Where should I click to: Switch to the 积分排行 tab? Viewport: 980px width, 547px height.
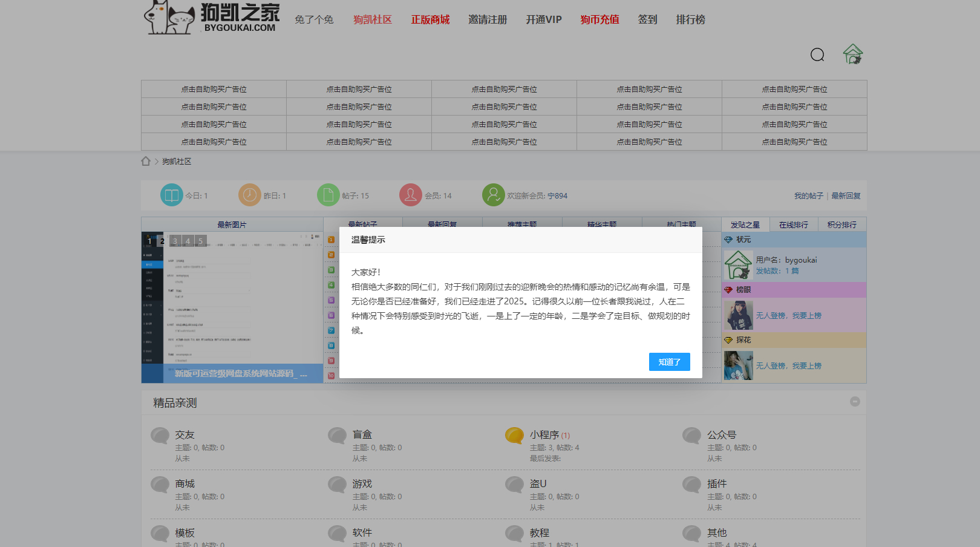click(843, 224)
